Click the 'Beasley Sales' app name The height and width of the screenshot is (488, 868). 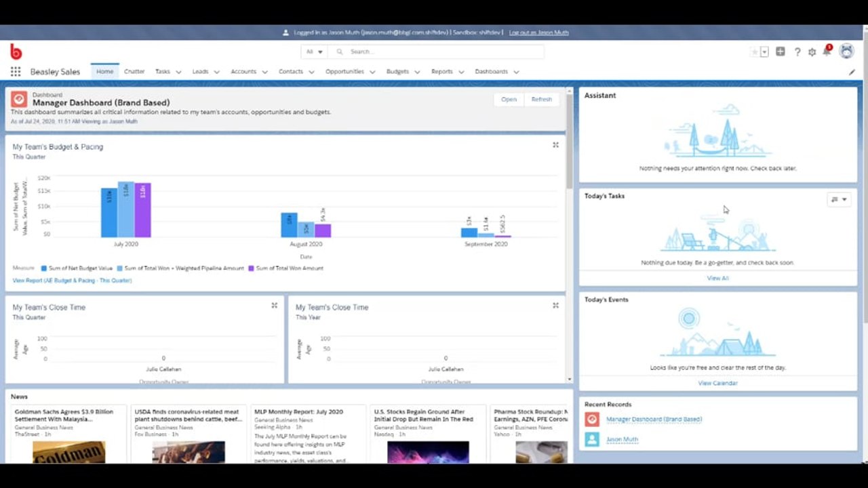click(55, 72)
